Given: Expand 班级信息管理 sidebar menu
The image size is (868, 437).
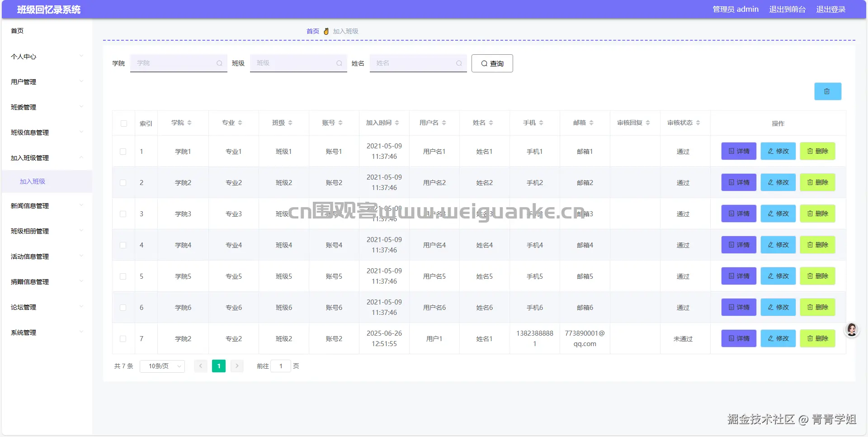Looking at the screenshot, I should coord(47,133).
